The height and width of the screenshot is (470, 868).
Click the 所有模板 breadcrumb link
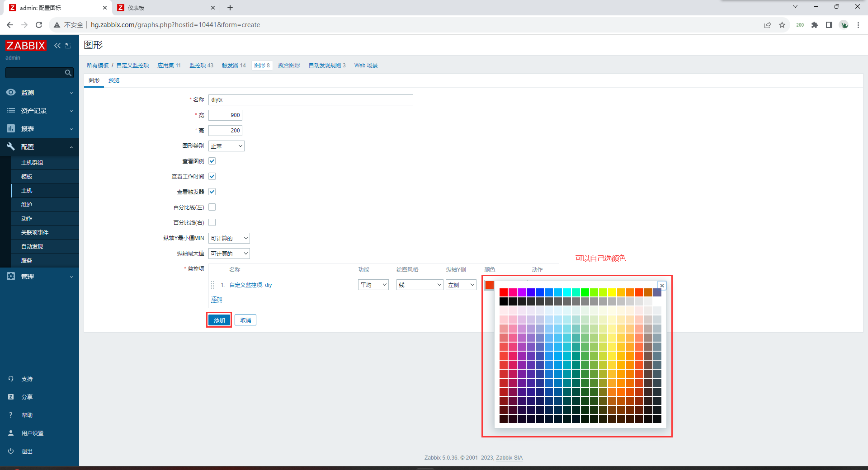98,66
